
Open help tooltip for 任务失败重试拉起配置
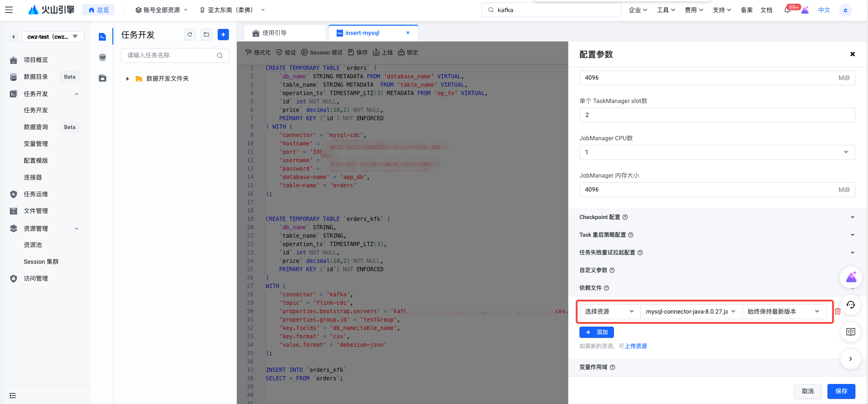coord(640,253)
